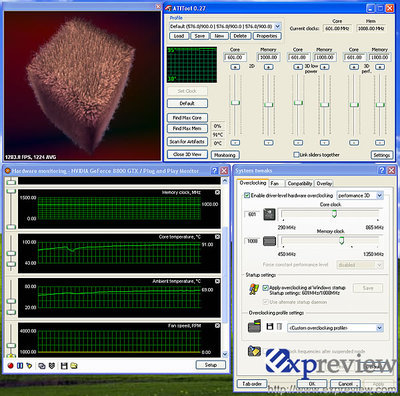The width and height of the screenshot is (400, 396).
Task: Open Monitoring in ATITool
Action: pyautogui.click(x=225, y=155)
